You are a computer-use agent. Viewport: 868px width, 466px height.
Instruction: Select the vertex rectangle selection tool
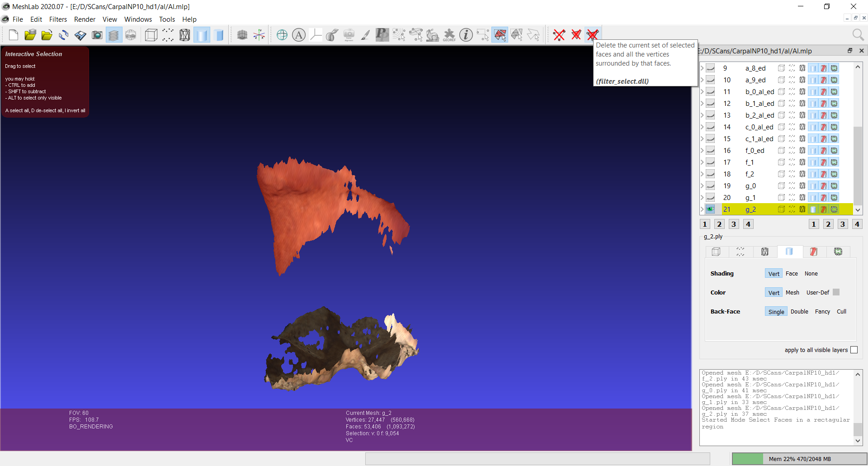click(x=483, y=35)
